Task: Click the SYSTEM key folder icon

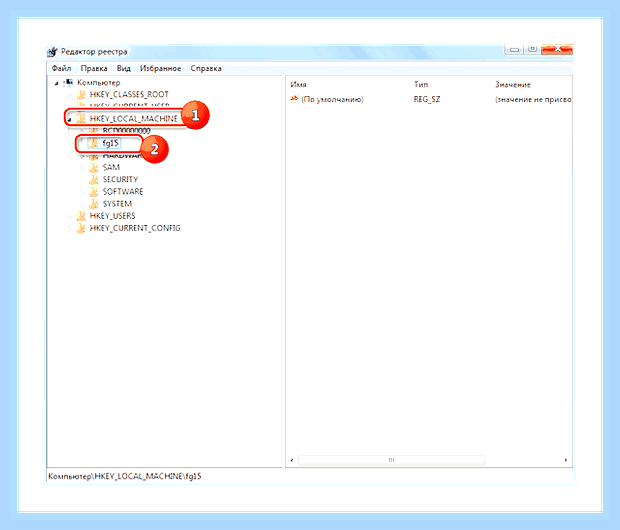Action: click(x=94, y=204)
